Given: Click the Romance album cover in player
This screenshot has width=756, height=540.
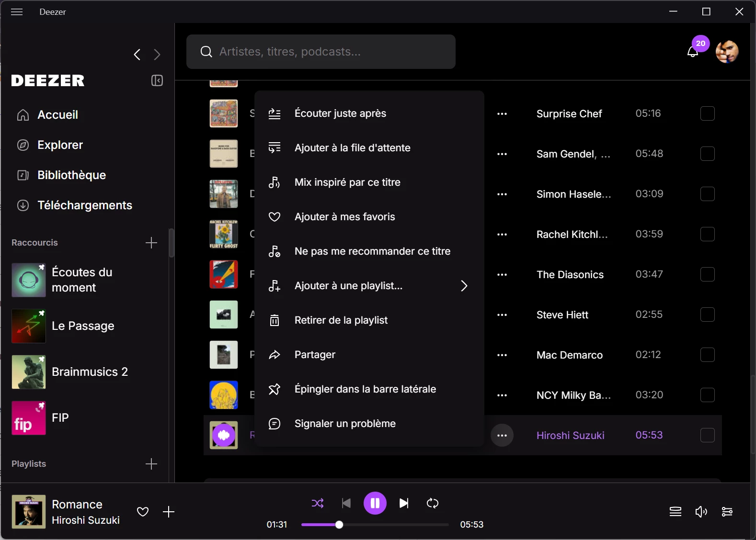Looking at the screenshot, I should click(29, 512).
